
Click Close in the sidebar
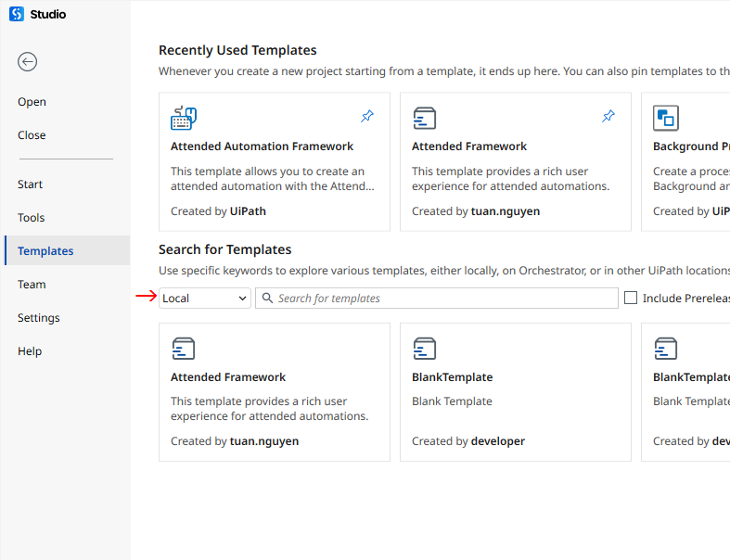click(x=32, y=135)
